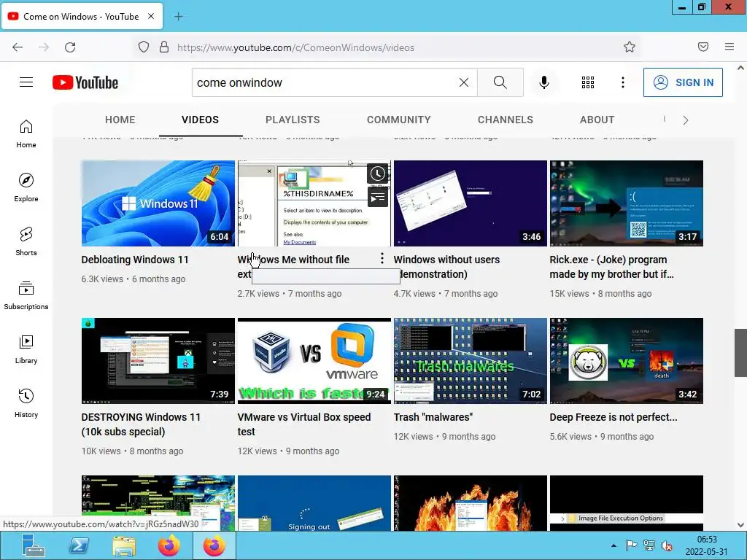Close the Come on Windows tab

151,16
